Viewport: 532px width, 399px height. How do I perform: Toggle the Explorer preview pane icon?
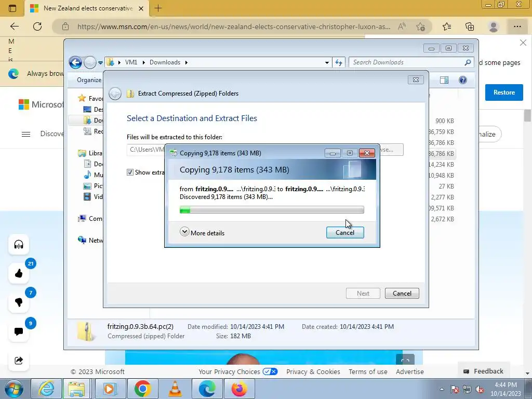[x=444, y=80]
